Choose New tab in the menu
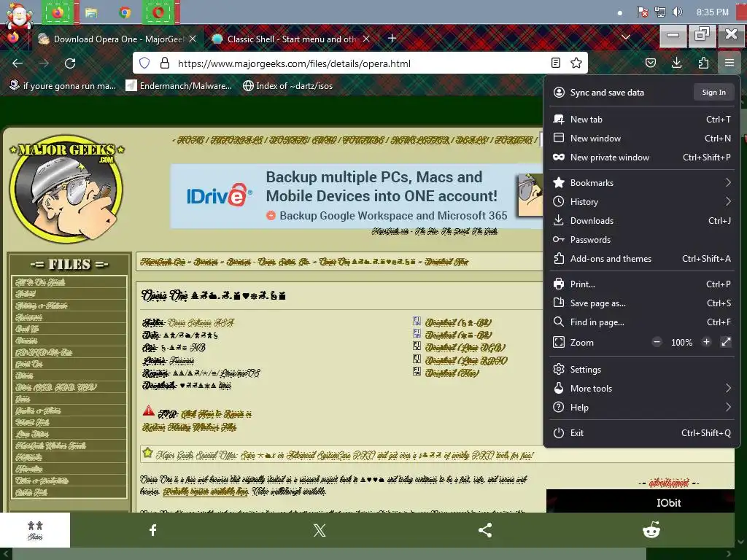This screenshot has width=747, height=560. coord(642,120)
